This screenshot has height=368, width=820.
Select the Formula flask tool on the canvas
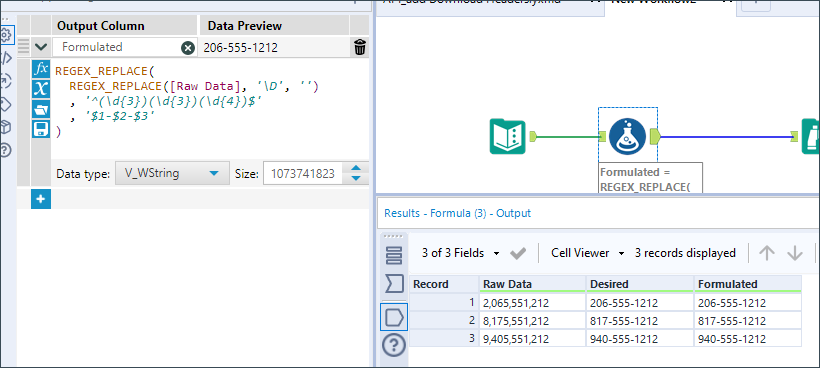[627, 136]
